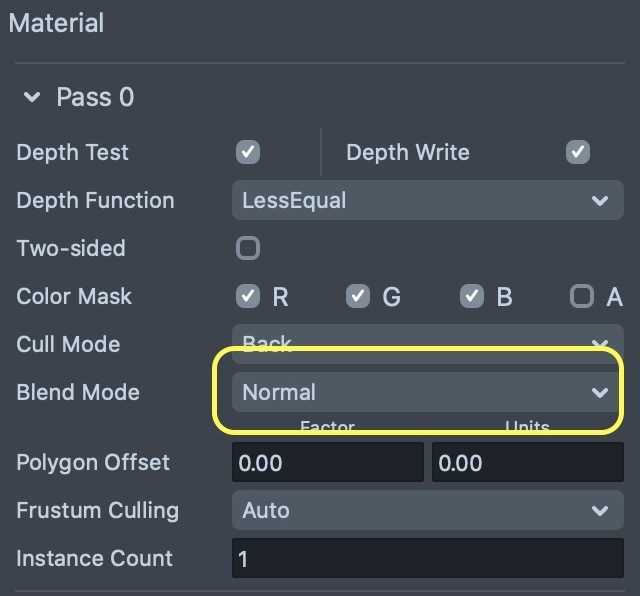Image resolution: width=640 pixels, height=596 pixels.
Task: Open the Depth Function LessEqual dropdown
Action: (x=427, y=200)
